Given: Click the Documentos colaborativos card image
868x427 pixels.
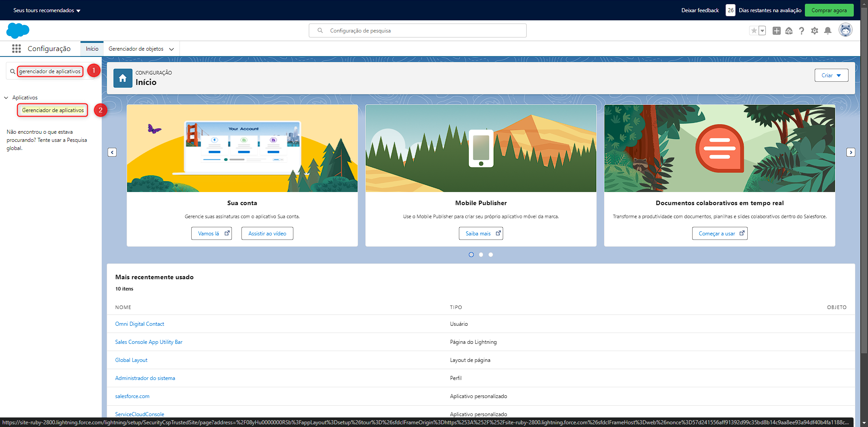Looking at the screenshot, I should tap(720, 149).
